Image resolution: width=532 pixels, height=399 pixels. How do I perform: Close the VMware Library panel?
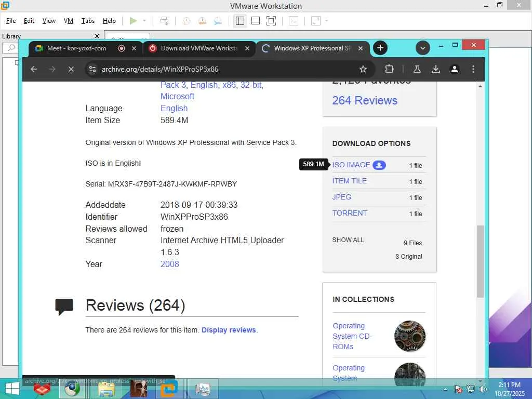(97, 36)
